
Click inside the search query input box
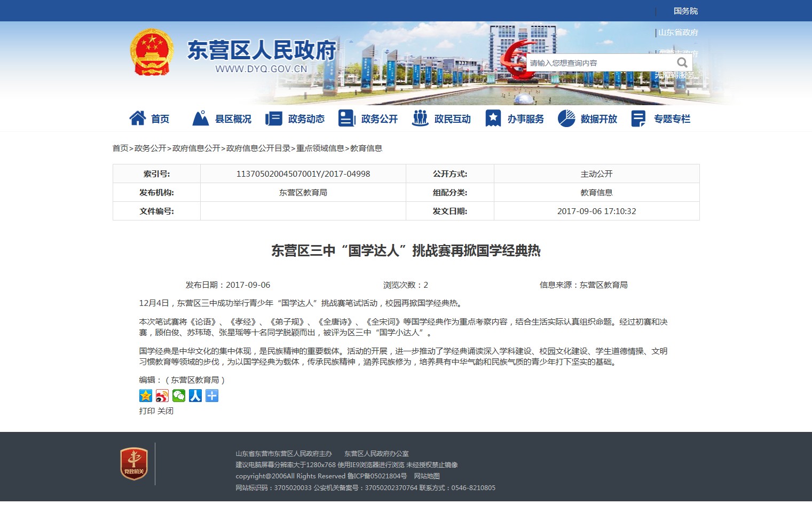[598, 63]
